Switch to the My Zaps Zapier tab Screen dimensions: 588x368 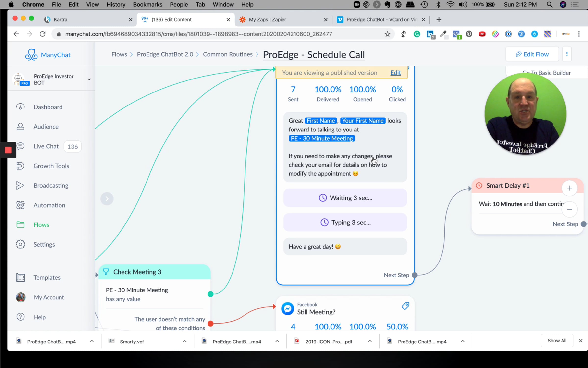(267, 20)
